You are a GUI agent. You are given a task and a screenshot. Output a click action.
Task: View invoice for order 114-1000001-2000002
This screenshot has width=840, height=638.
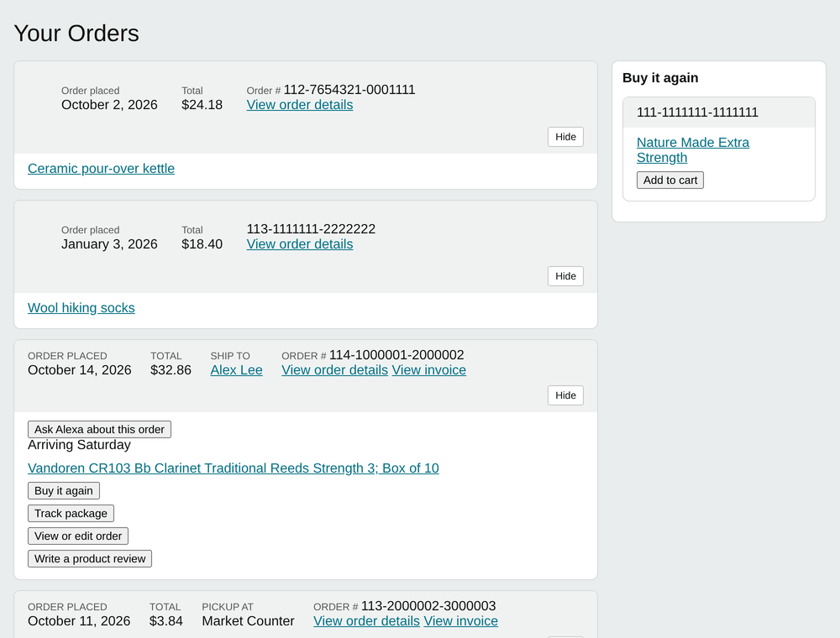tap(428, 370)
